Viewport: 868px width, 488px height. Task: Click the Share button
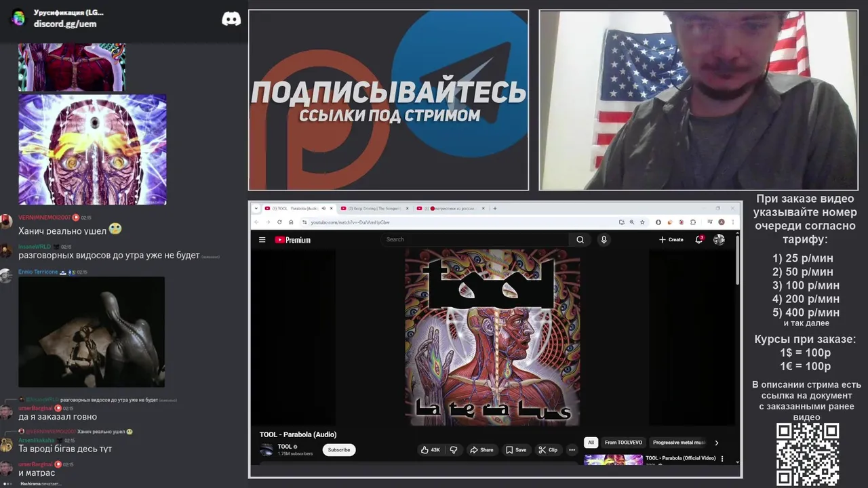tap(481, 449)
